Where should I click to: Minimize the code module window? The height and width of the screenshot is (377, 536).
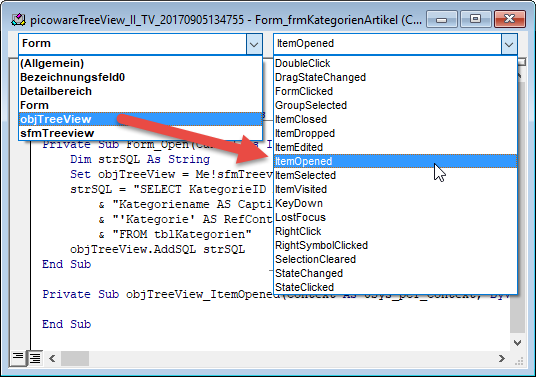click(442, 19)
